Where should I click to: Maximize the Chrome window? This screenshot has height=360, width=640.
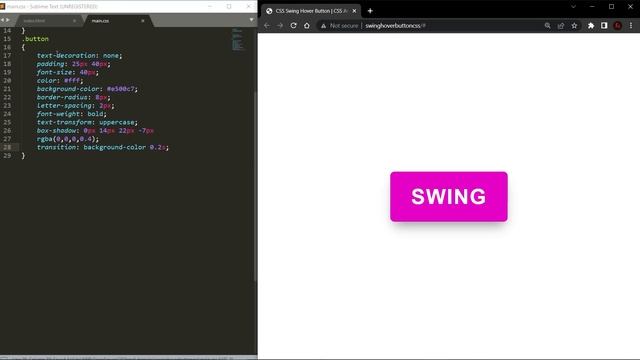[611, 7]
